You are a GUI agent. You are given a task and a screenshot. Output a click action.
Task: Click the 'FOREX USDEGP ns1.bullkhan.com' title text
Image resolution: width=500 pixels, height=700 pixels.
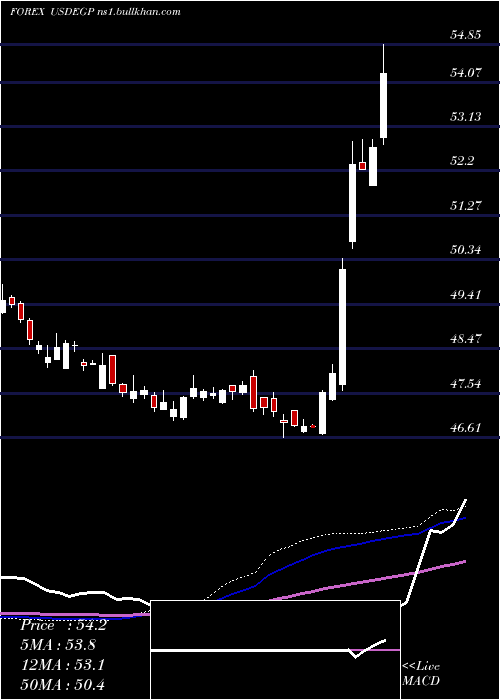95,12
